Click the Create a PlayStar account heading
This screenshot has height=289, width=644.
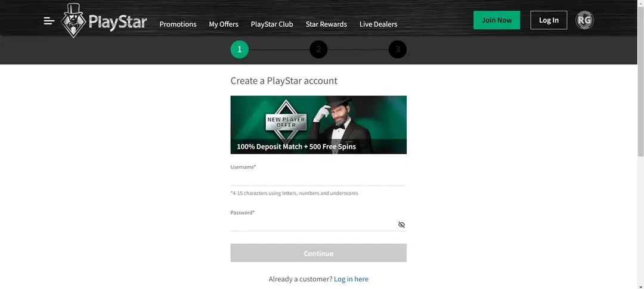tap(284, 80)
